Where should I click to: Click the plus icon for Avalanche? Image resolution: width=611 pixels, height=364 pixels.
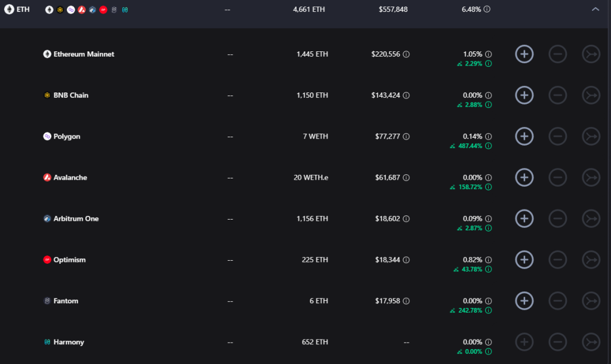click(524, 177)
